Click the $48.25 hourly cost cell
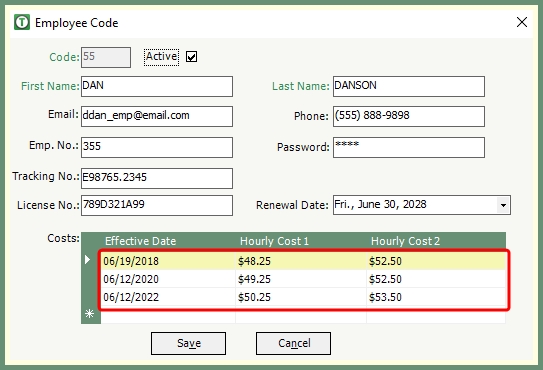Screen dimensions: 543x370 click(301, 261)
